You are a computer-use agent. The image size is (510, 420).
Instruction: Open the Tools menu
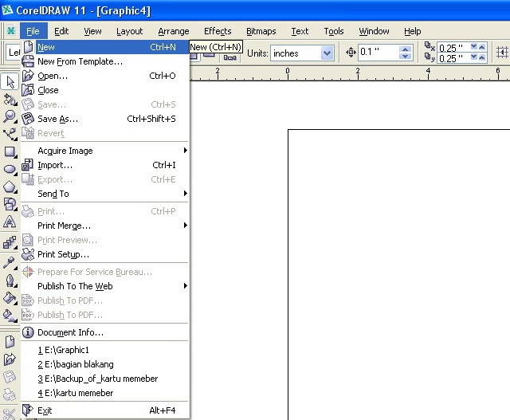point(334,31)
